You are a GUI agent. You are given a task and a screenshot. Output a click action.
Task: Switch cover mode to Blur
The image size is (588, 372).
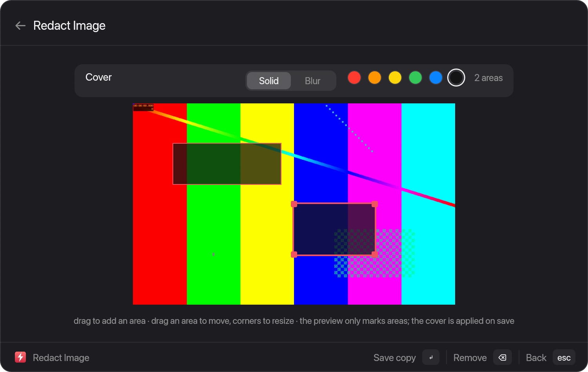pos(313,81)
